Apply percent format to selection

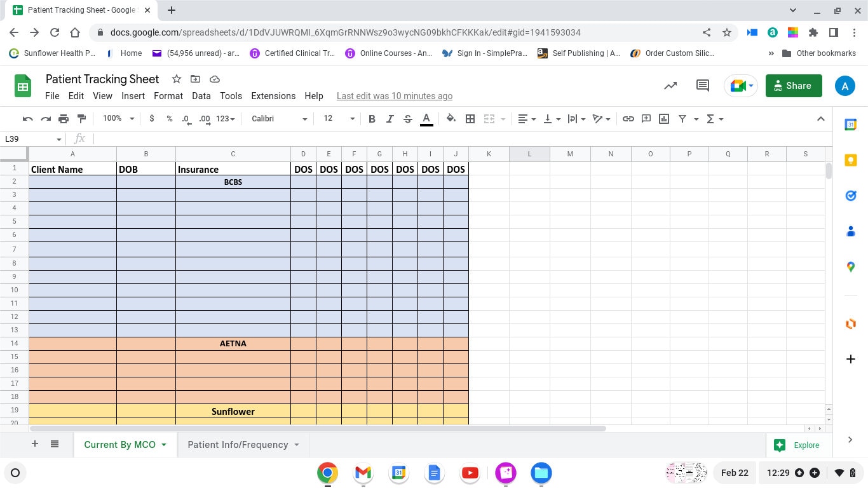coord(170,119)
